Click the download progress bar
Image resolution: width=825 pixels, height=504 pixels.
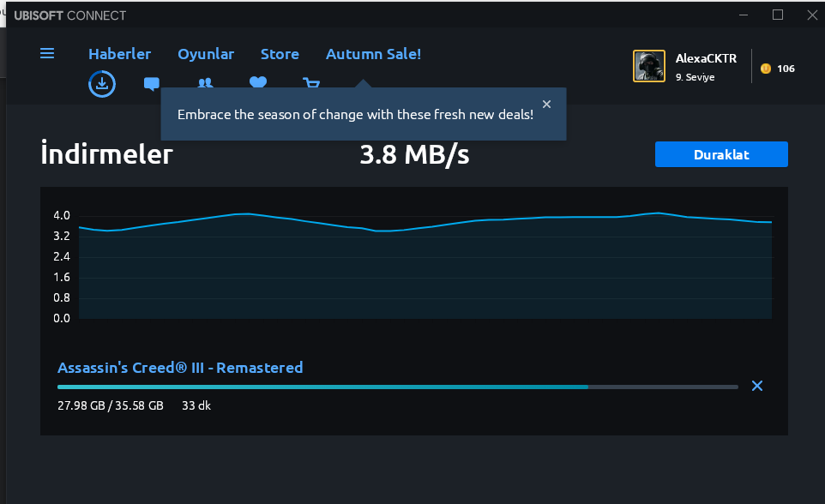(x=397, y=387)
